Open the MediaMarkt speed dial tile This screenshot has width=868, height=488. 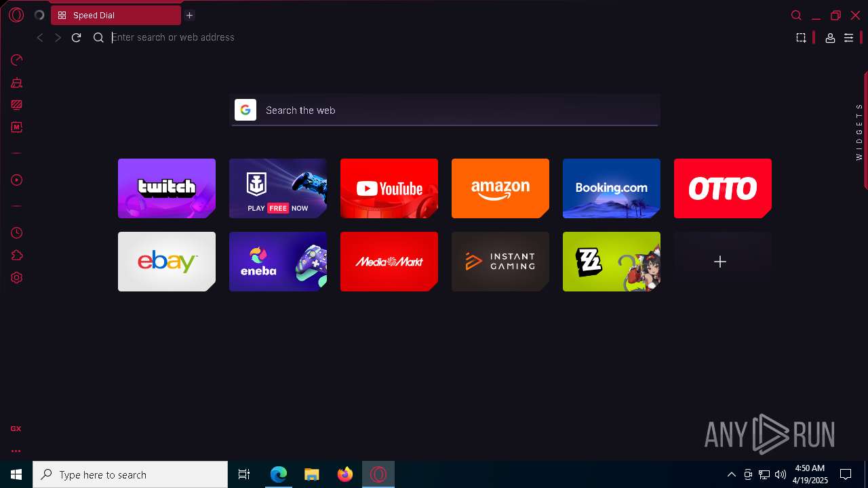389,262
